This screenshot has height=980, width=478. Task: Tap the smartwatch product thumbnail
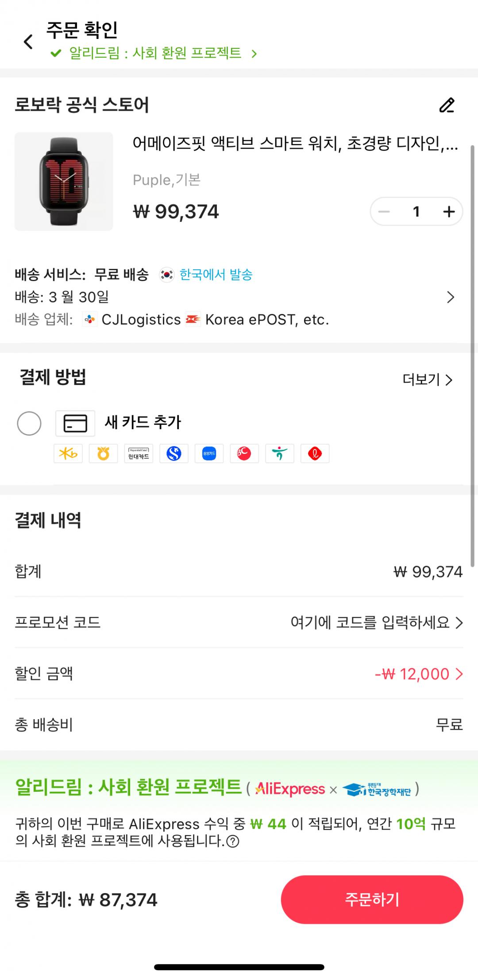point(64,182)
